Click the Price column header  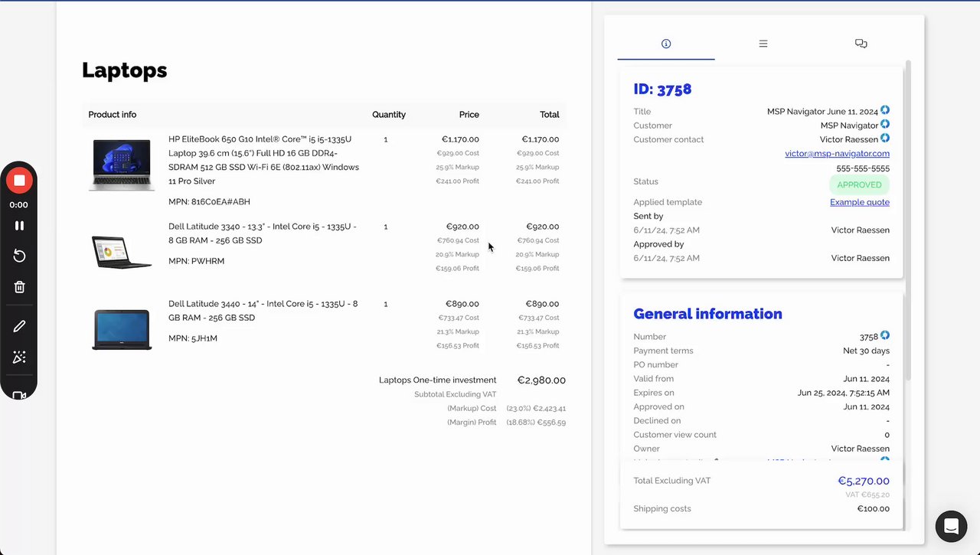[469, 115]
